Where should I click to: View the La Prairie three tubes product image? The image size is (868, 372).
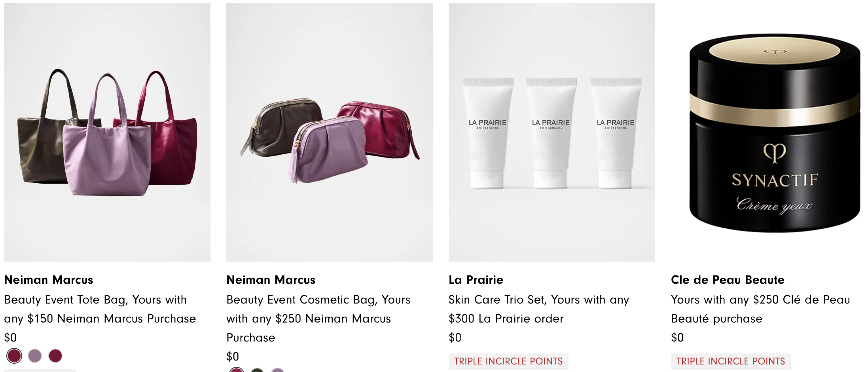[552, 132]
